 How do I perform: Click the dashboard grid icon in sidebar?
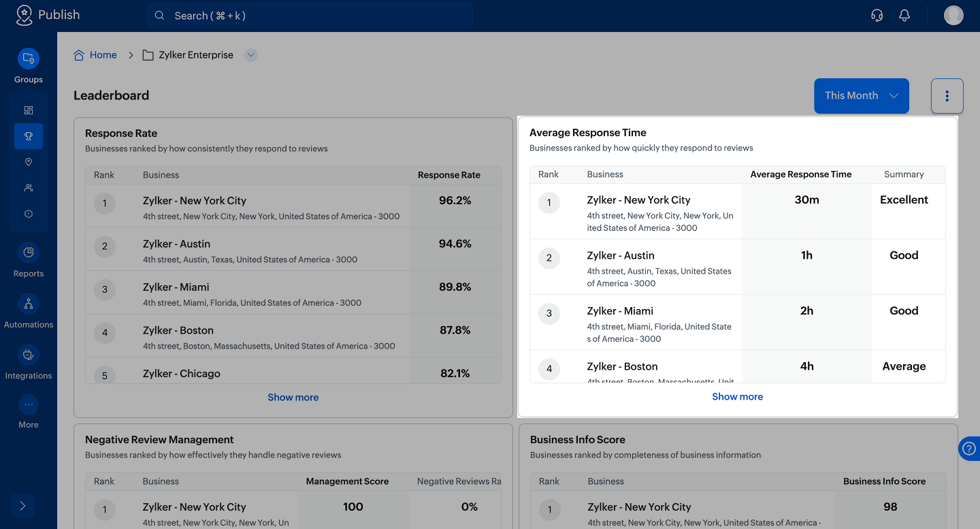(x=29, y=110)
